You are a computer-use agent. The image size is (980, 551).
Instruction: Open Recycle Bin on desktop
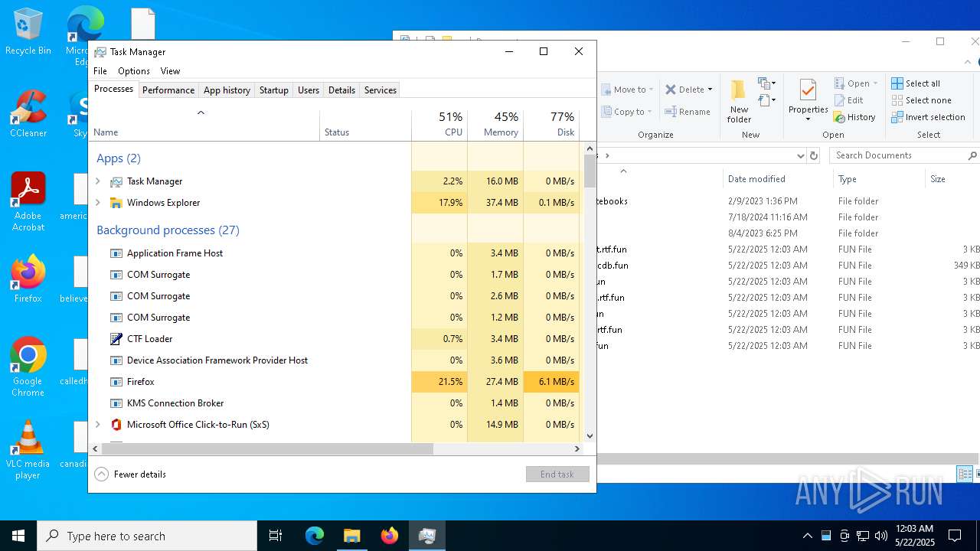point(28,32)
